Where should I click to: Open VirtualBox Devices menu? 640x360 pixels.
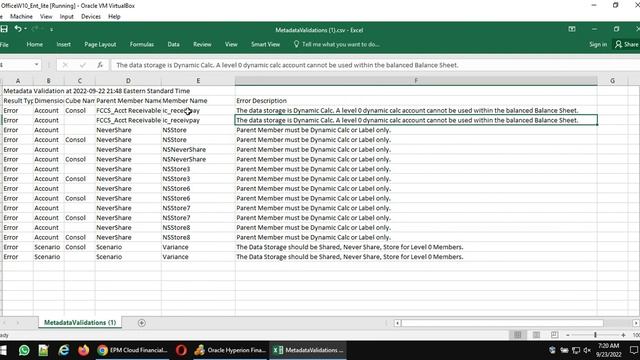point(91,16)
